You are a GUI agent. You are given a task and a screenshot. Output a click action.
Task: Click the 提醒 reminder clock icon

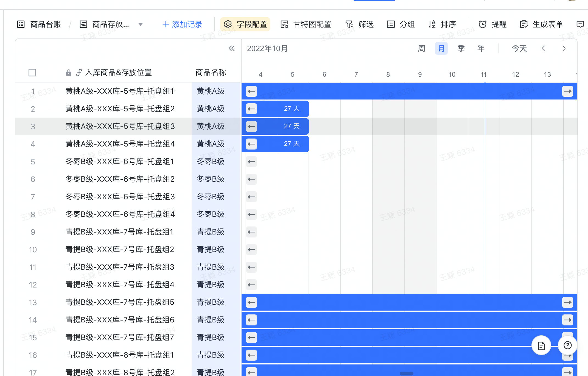click(x=483, y=24)
